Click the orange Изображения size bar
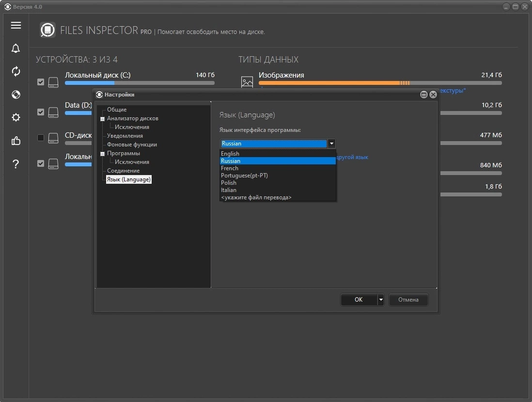 (380, 83)
